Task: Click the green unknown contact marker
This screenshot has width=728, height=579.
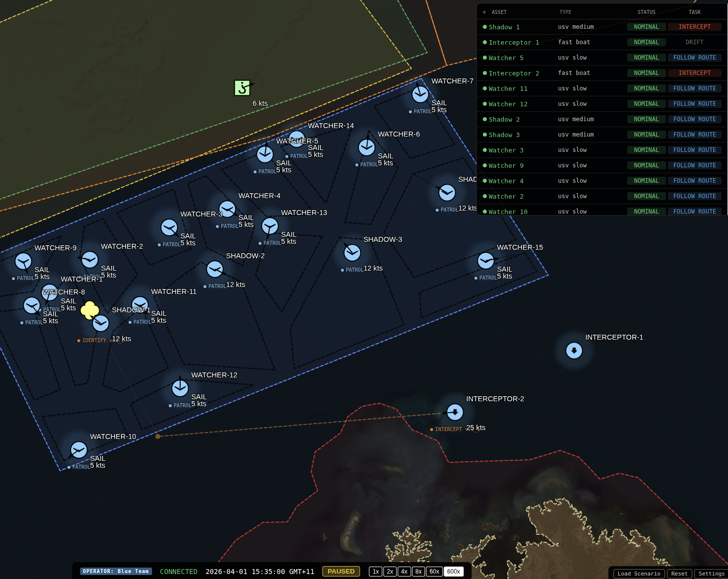Action: click(242, 88)
